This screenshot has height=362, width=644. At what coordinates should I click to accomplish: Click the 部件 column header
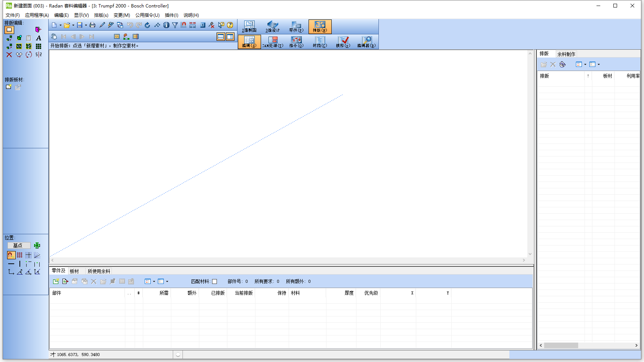[x=88, y=293]
